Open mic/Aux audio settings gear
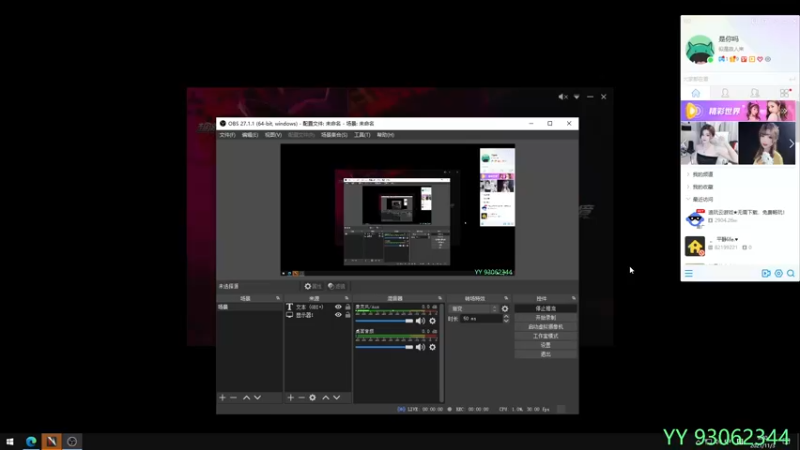 [433, 321]
